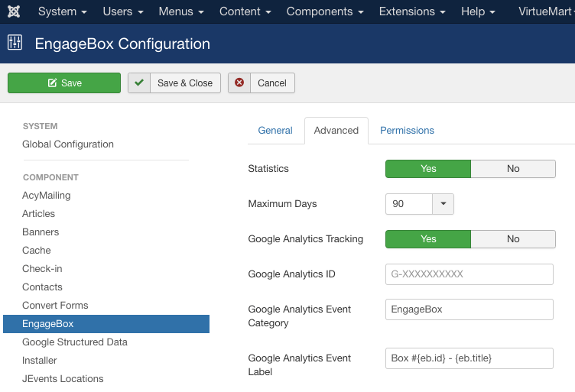This screenshot has height=392, width=575.
Task: Open the System menu
Action: point(63,11)
